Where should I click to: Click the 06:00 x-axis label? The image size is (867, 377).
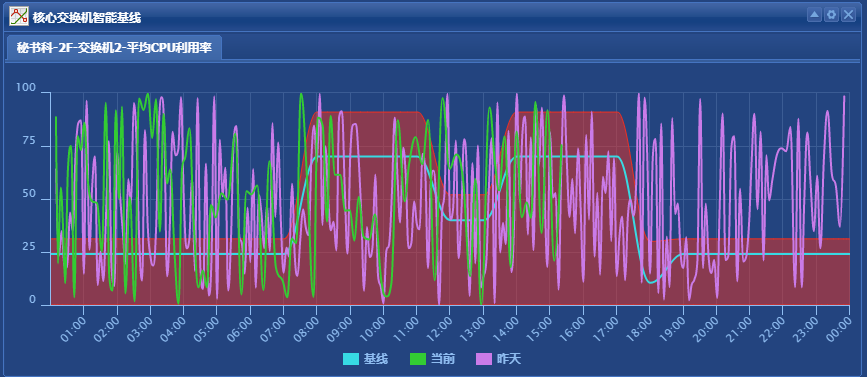coord(239,328)
